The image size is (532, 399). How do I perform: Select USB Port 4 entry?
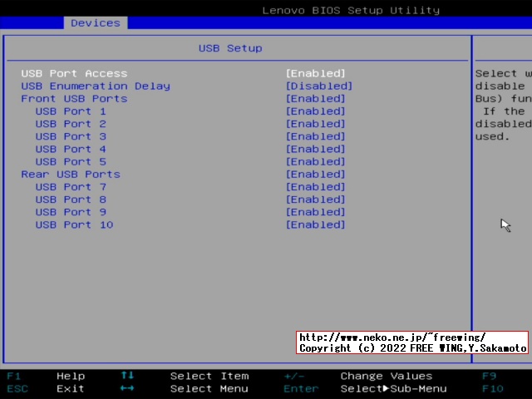(x=71, y=149)
